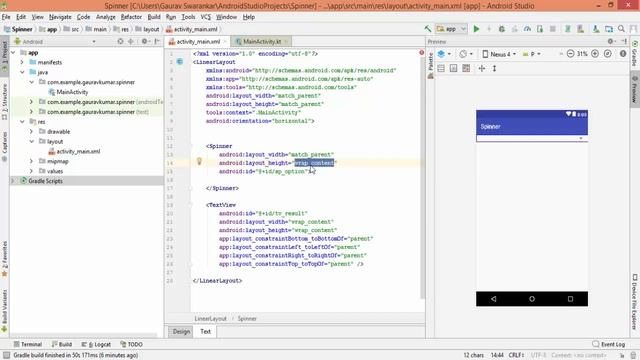Expand Gradle Scripts node
Image resolution: width=640 pixels, height=360 pixels.
pyautogui.click(x=13, y=180)
